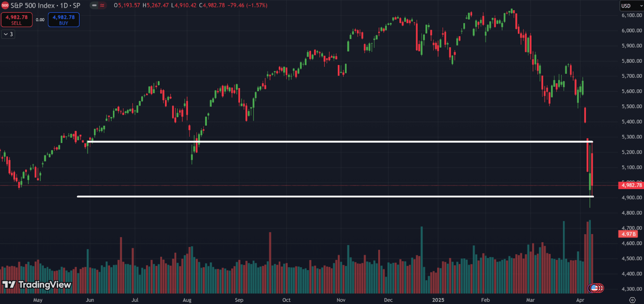Click the 0.00 spread value
644x304 pixels.
coord(40,20)
